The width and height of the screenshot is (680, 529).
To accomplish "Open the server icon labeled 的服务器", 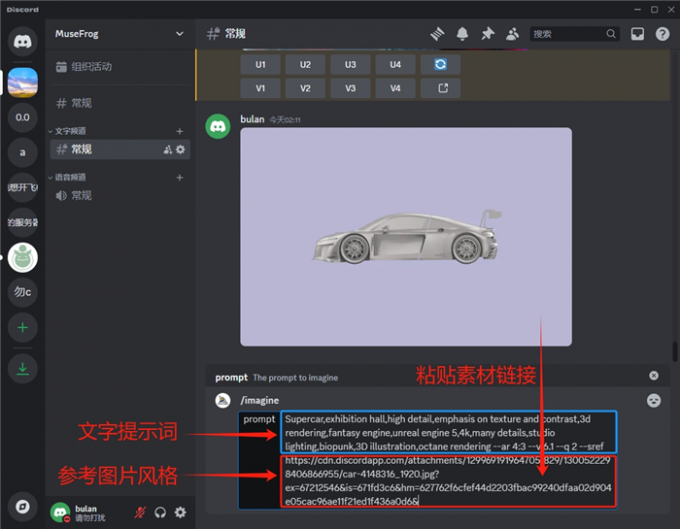I will click(23, 222).
